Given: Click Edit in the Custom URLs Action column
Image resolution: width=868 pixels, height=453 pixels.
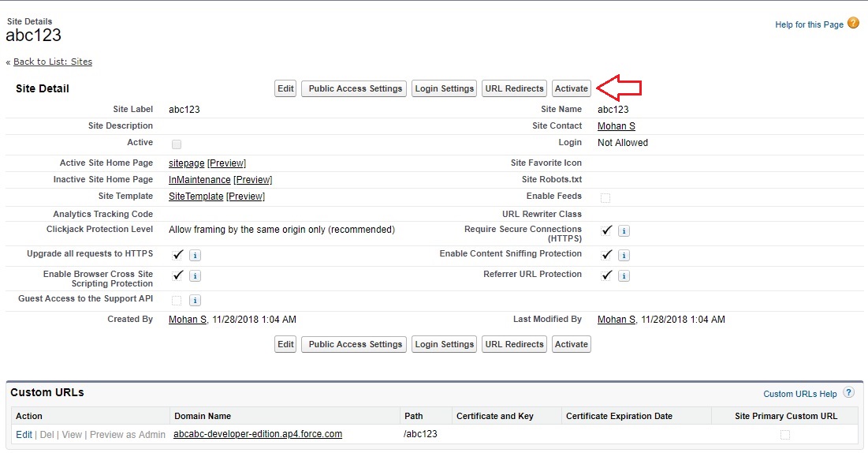Looking at the screenshot, I should [x=24, y=435].
